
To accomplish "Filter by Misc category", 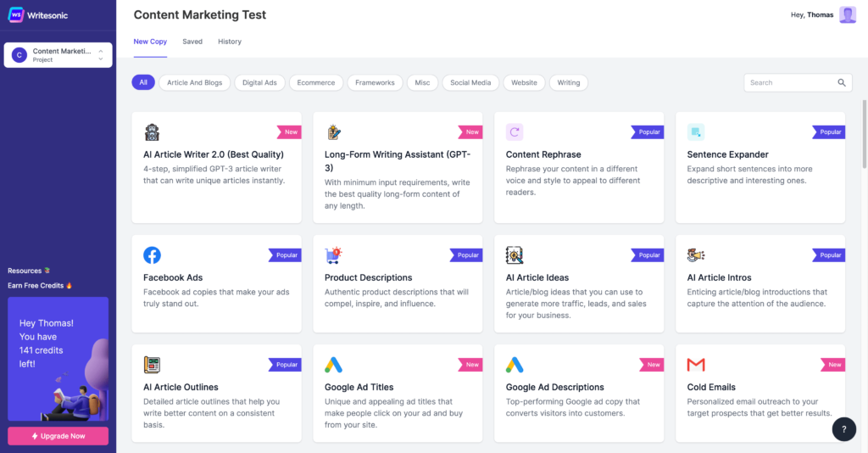I will [422, 82].
